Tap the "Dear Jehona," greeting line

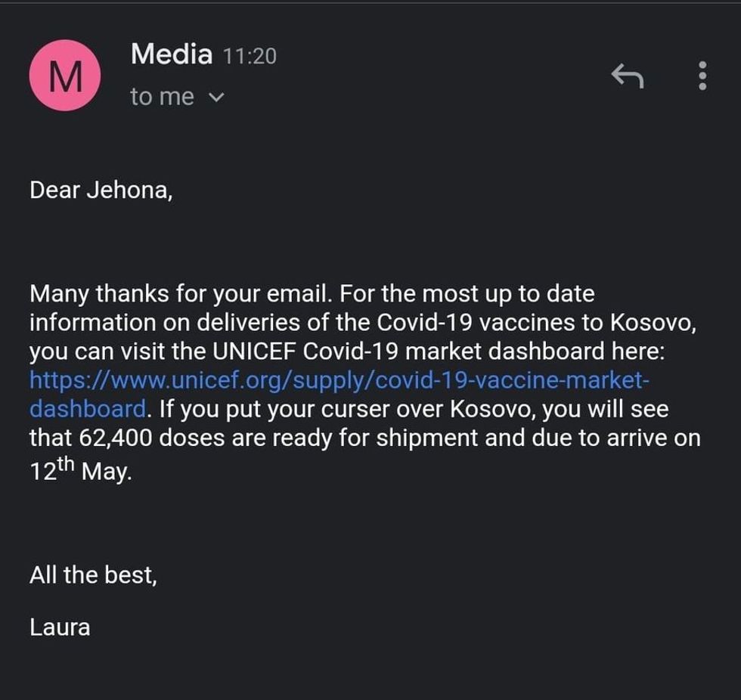(x=101, y=190)
